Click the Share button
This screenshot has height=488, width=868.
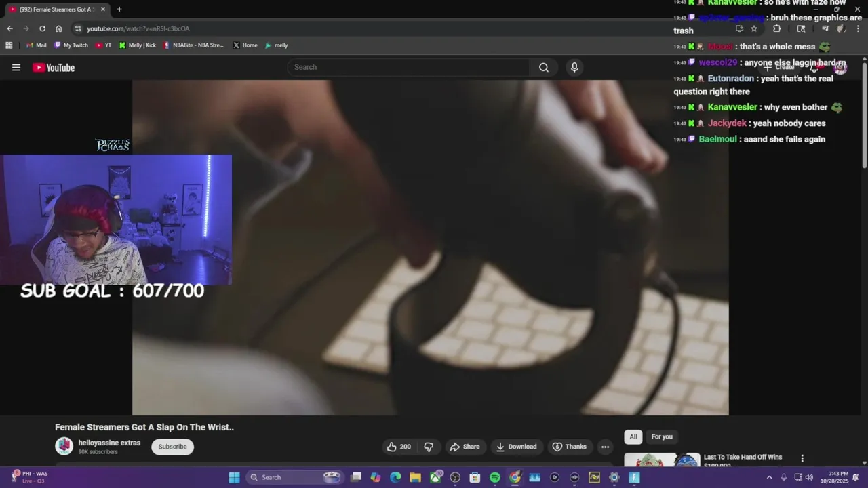click(465, 447)
